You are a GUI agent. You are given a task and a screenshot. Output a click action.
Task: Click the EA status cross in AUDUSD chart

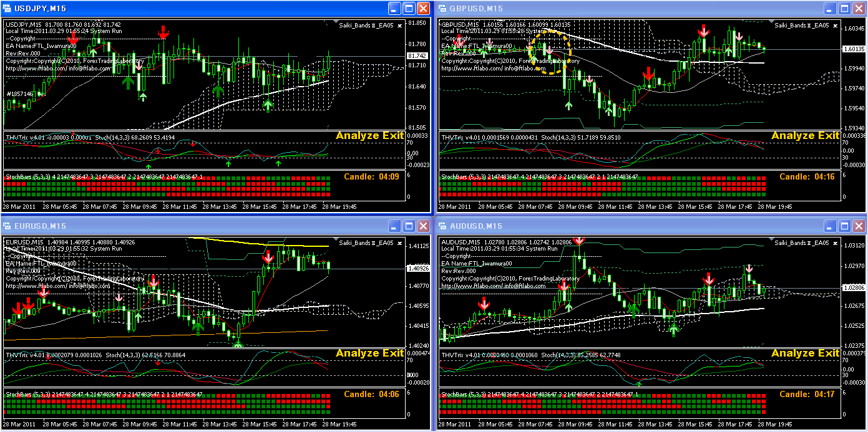834,243
